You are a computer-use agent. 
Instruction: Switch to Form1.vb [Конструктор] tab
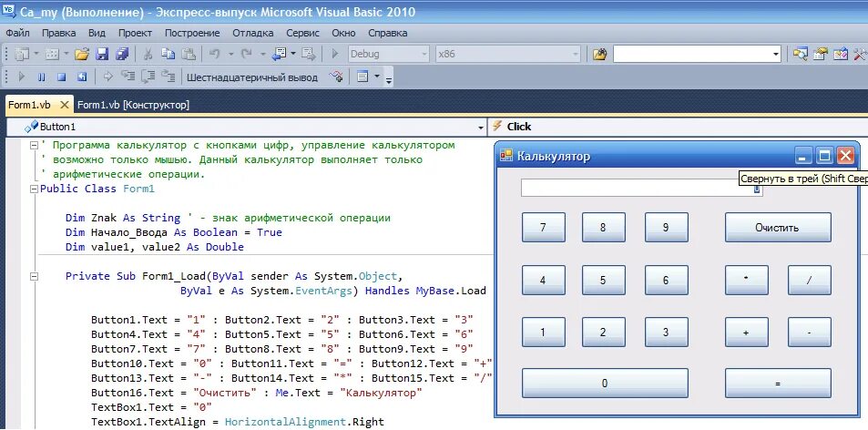(133, 105)
